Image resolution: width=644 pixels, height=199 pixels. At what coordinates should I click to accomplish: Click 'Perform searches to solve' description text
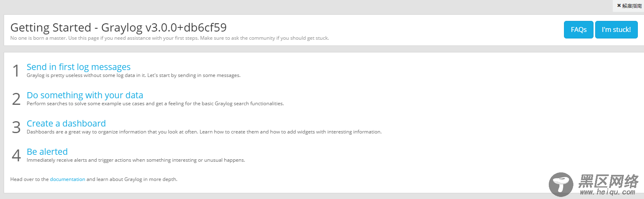coord(155,104)
